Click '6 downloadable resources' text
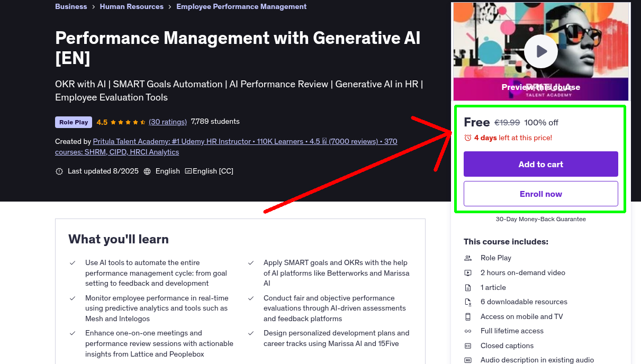This screenshot has width=641, height=364. [524, 302]
